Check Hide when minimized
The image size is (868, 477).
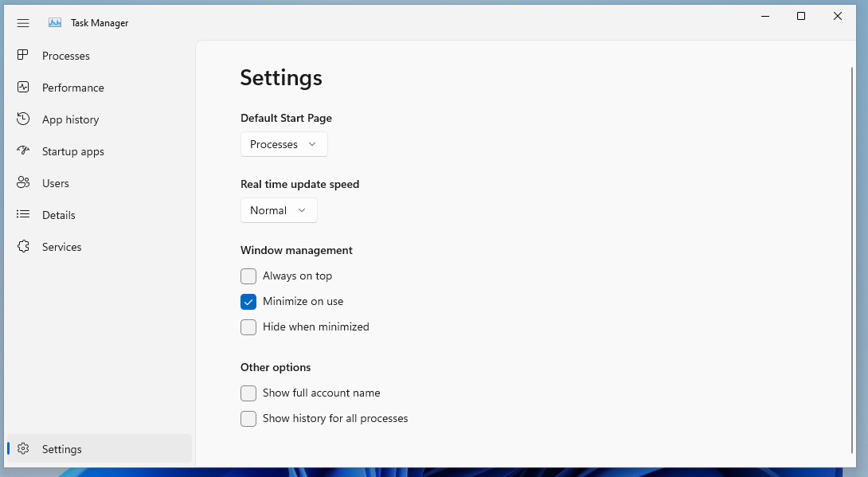[x=248, y=327]
